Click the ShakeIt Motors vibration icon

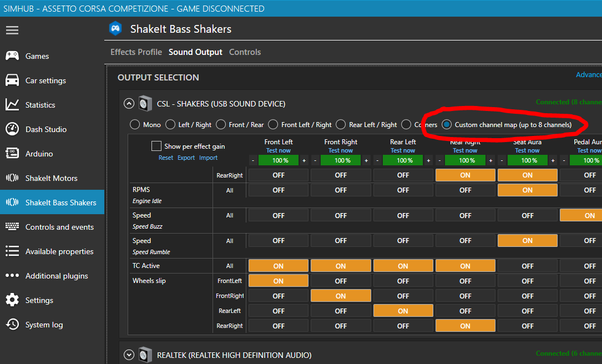12,178
